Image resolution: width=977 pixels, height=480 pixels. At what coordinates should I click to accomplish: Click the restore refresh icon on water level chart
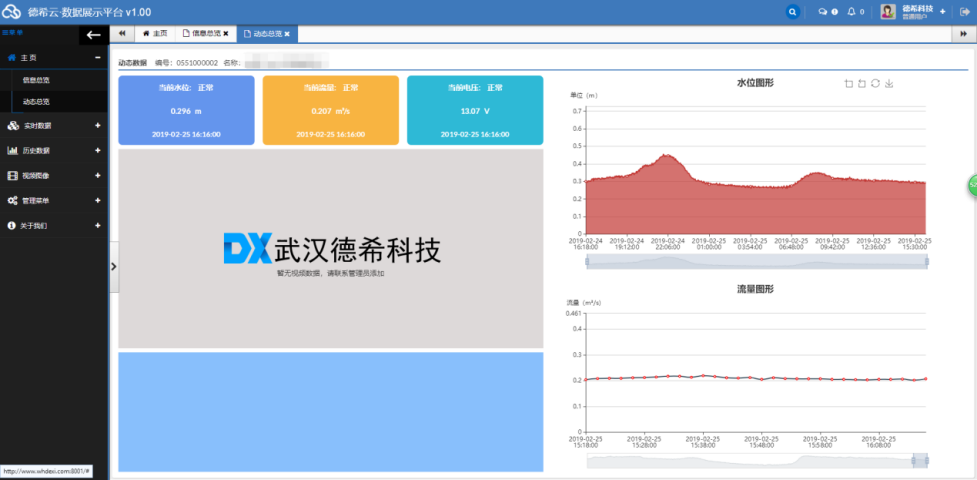875,83
